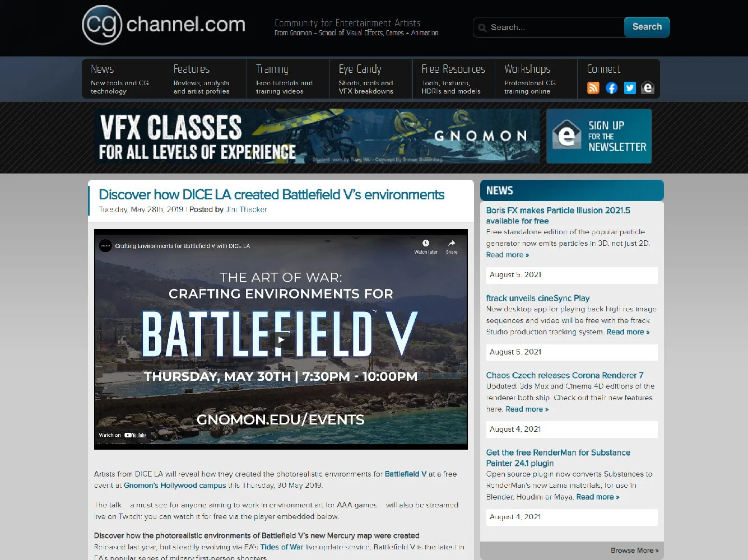Open author link Jim Thacker
This screenshot has height=560, width=748.
click(x=246, y=209)
